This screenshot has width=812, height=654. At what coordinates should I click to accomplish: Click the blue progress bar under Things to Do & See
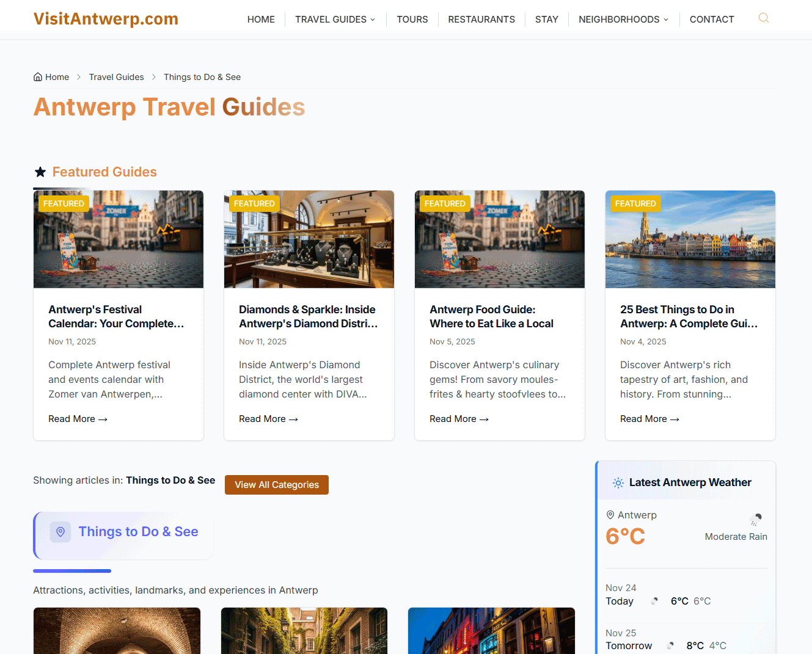71,570
